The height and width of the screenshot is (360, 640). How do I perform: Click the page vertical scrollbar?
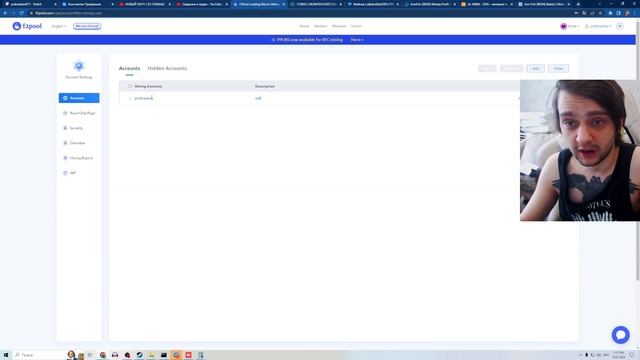(x=638, y=151)
